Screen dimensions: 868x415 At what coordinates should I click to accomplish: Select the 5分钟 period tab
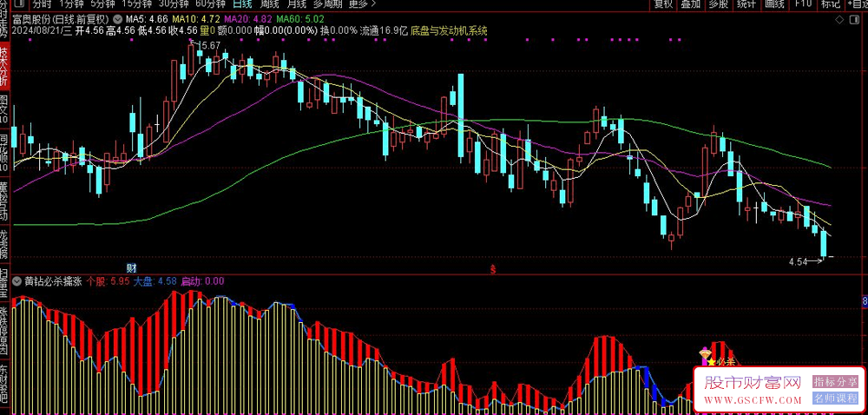pos(102,4)
